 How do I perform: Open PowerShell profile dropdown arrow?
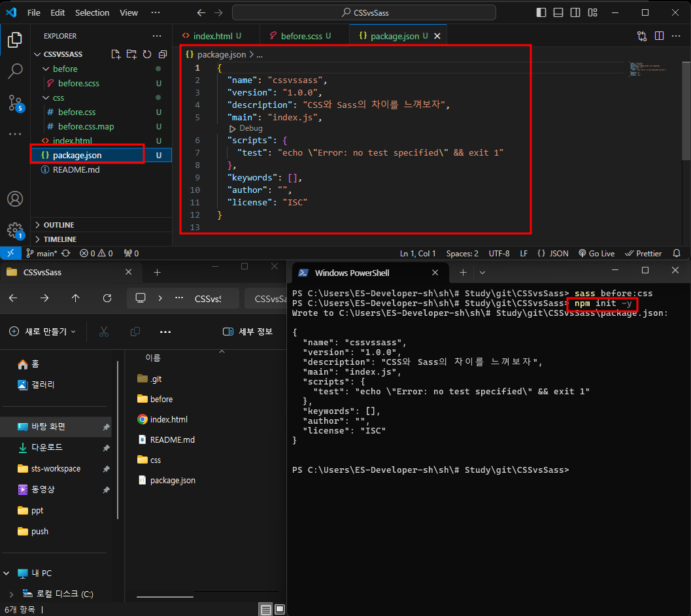click(x=482, y=273)
